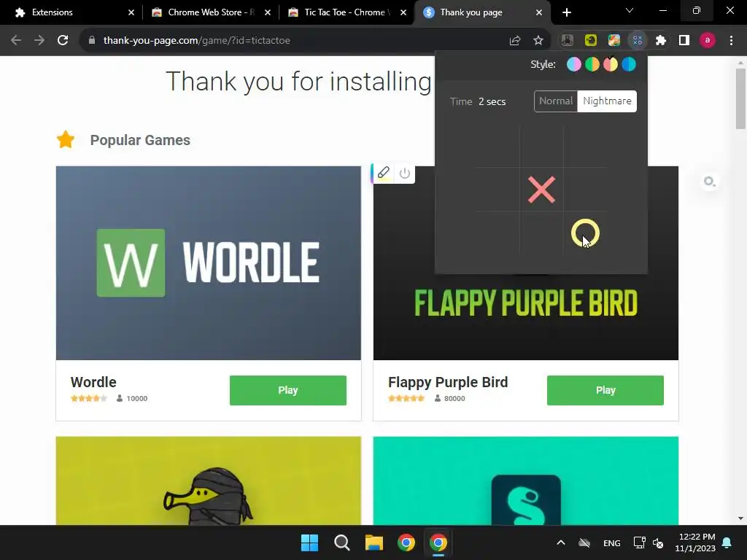Screen dimensions: 747x560
Task: Click the Wordle title text
Action: pos(93,382)
